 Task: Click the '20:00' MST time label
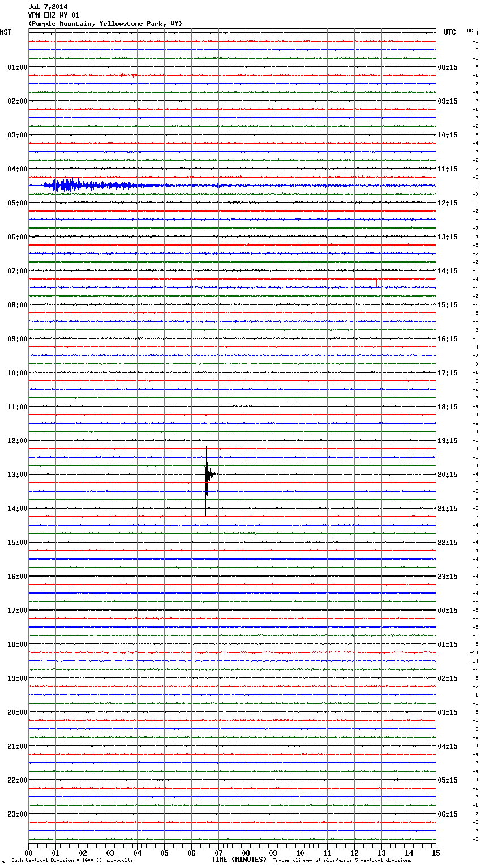(17, 712)
